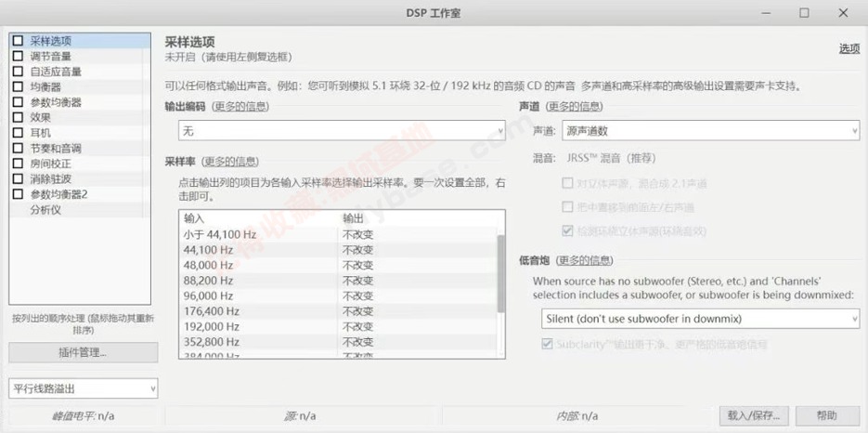Check the 房间校正 box
The height and width of the screenshot is (433, 868).
point(19,164)
